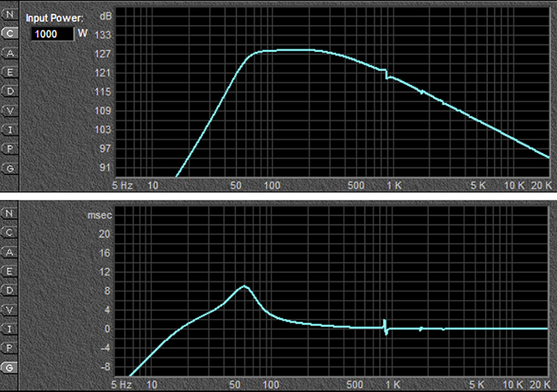Select the E button in the lower msec panel
This screenshot has height=392, width=557.
[9, 272]
